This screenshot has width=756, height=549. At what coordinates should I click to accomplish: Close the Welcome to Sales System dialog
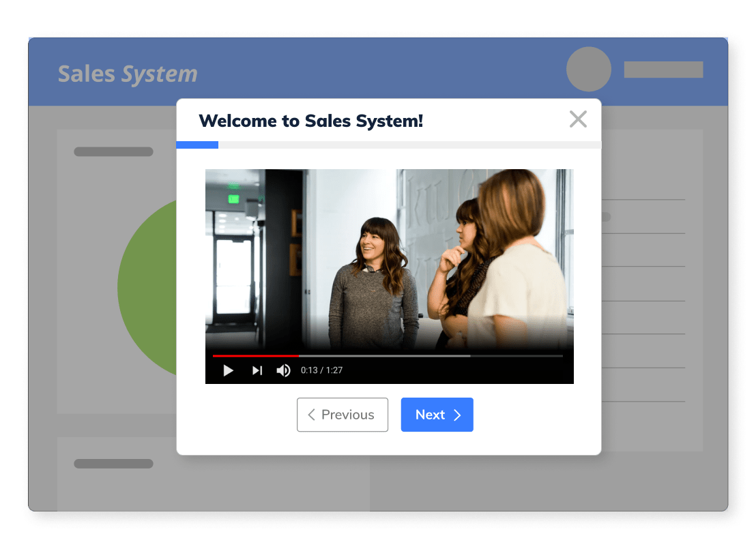tap(578, 119)
